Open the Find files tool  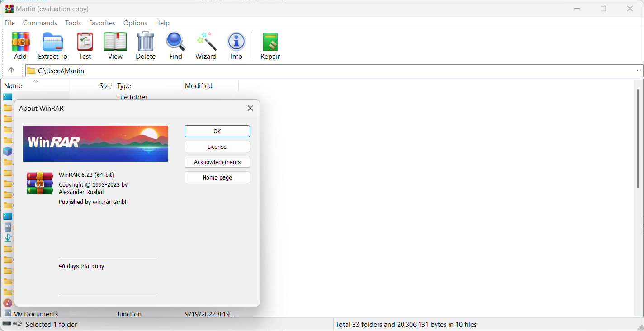click(x=175, y=45)
